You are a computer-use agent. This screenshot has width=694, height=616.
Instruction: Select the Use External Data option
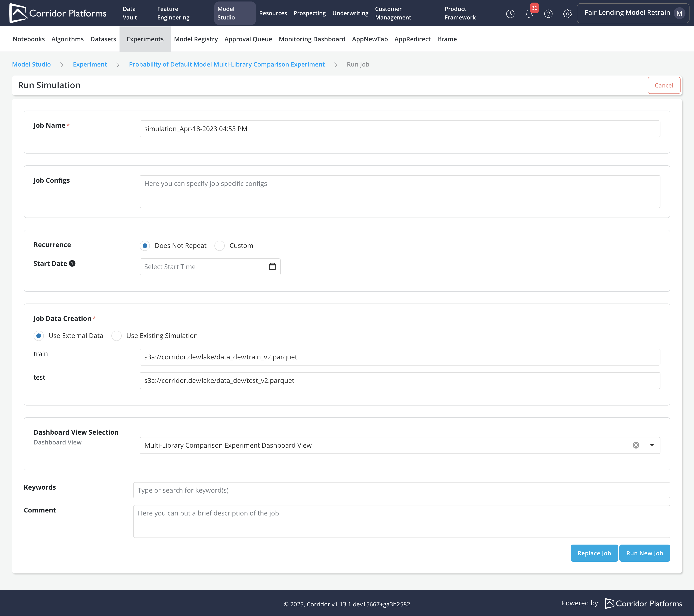tap(39, 336)
